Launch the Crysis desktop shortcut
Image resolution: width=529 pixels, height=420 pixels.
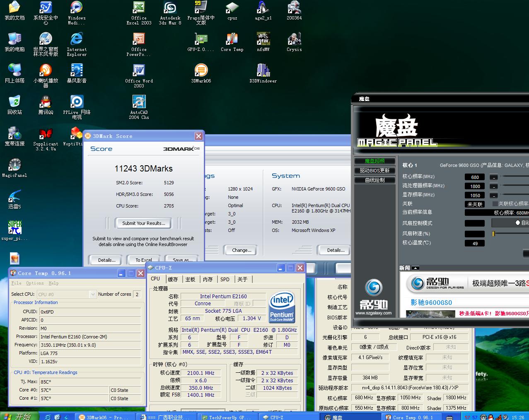[294, 42]
